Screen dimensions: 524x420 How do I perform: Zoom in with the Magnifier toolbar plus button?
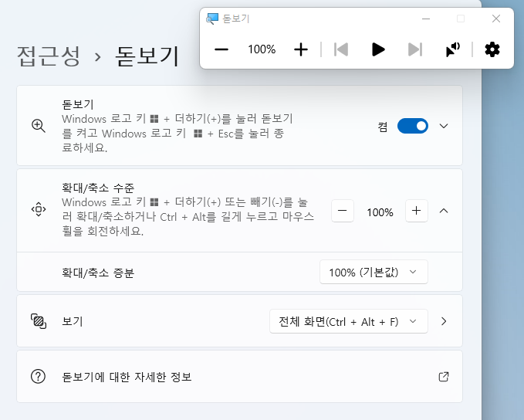(301, 49)
